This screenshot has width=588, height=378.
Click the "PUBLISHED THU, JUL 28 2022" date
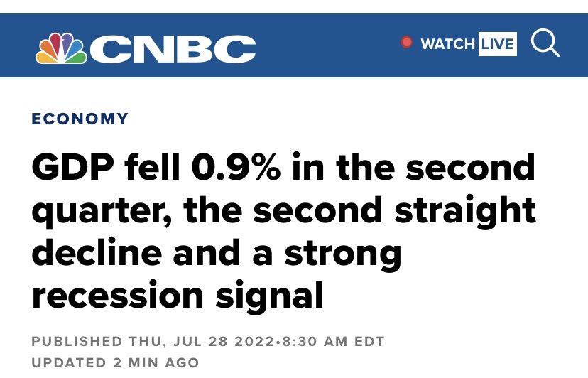point(153,342)
